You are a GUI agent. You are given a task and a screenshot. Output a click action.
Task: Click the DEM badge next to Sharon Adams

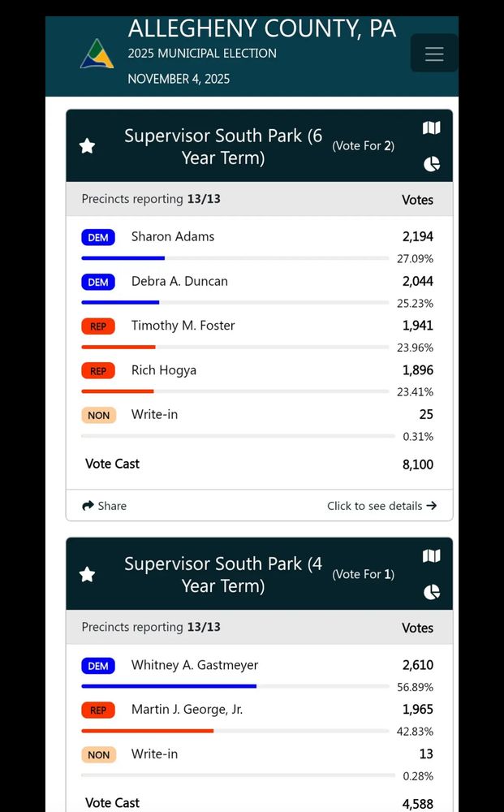click(97, 237)
